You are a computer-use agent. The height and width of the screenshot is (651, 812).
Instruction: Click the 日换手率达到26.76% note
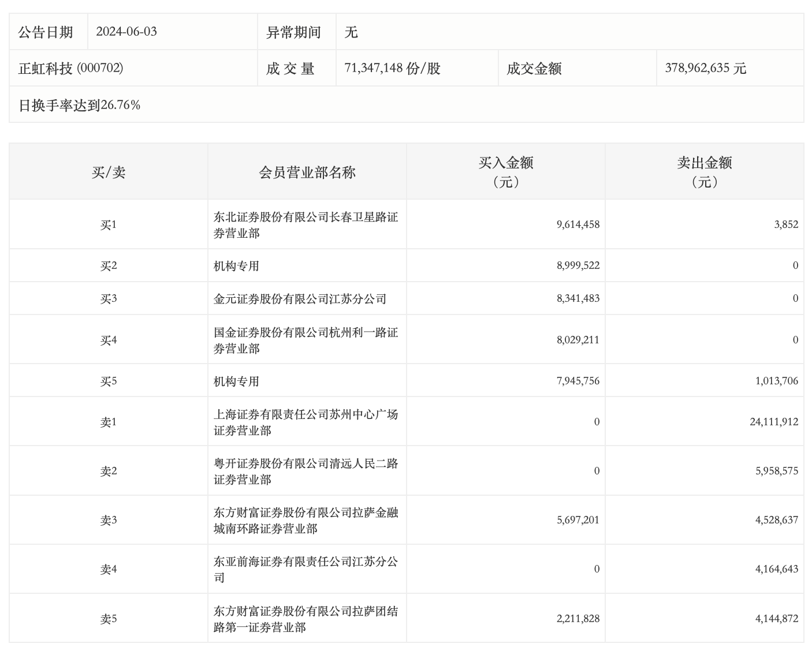pyautogui.click(x=80, y=104)
